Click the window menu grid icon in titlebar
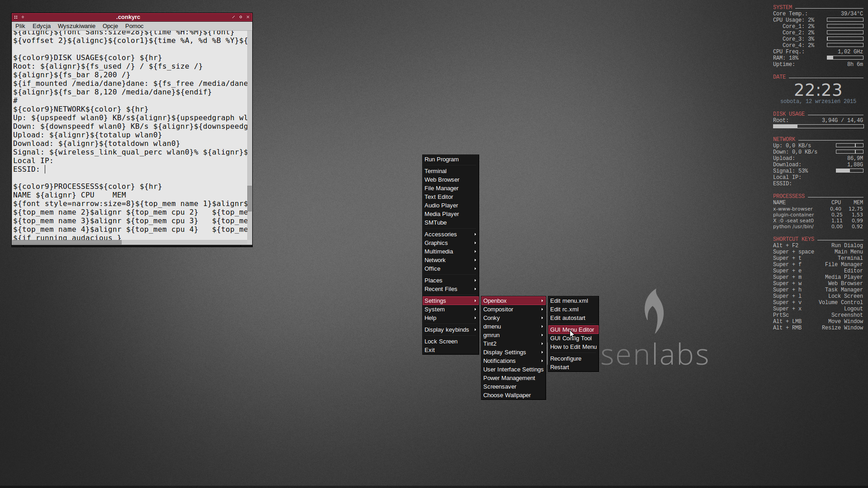Image resolution: width=868 pixels, height=488 pixels. 15,17
